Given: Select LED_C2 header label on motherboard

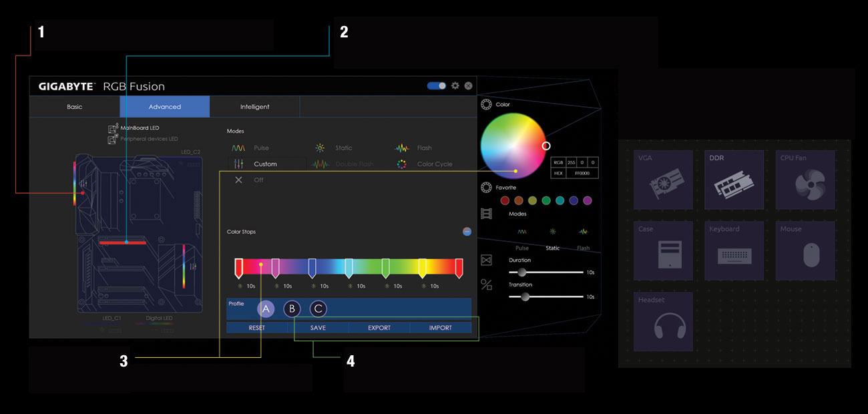Looking at the screenshot, I should pyautogui.click(x=191, y=152).
